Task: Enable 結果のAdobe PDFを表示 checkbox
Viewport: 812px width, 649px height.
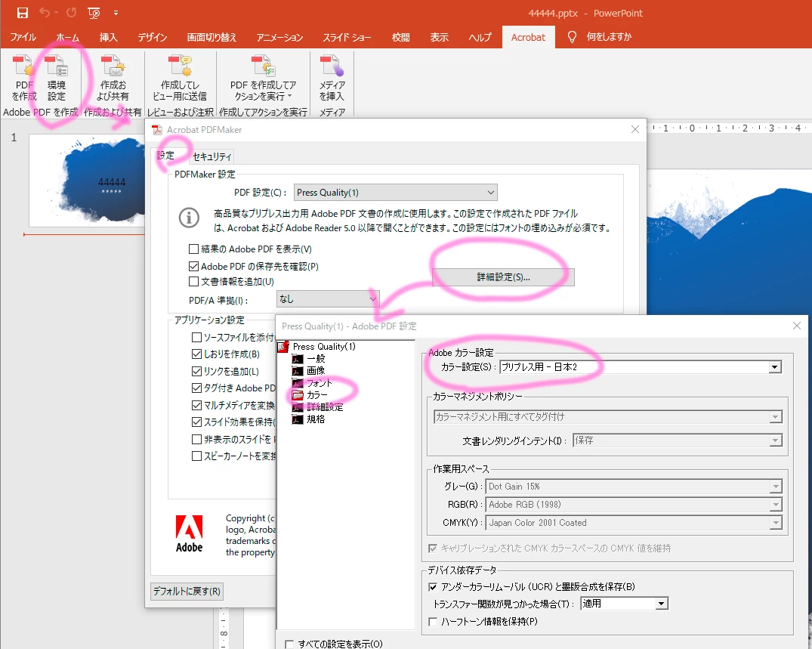Action: 193,249
